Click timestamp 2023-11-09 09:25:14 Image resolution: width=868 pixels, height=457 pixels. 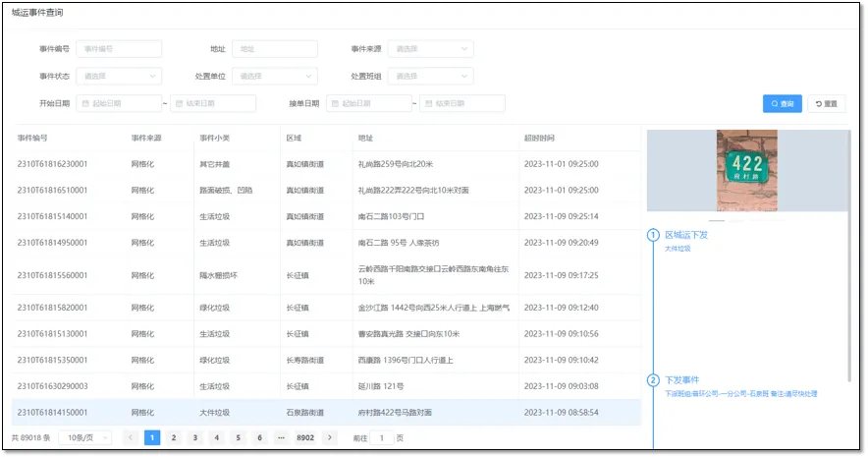[x=562, y=216]
